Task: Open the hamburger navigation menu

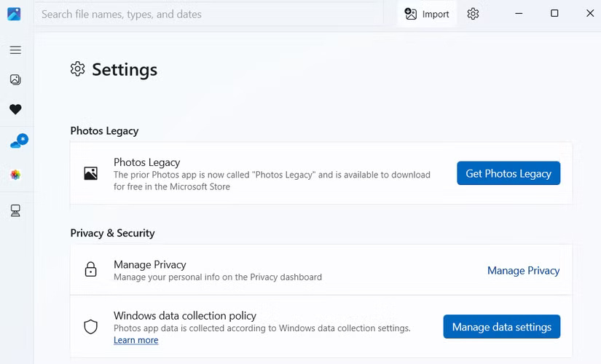Action: click(x=15, y=50)
